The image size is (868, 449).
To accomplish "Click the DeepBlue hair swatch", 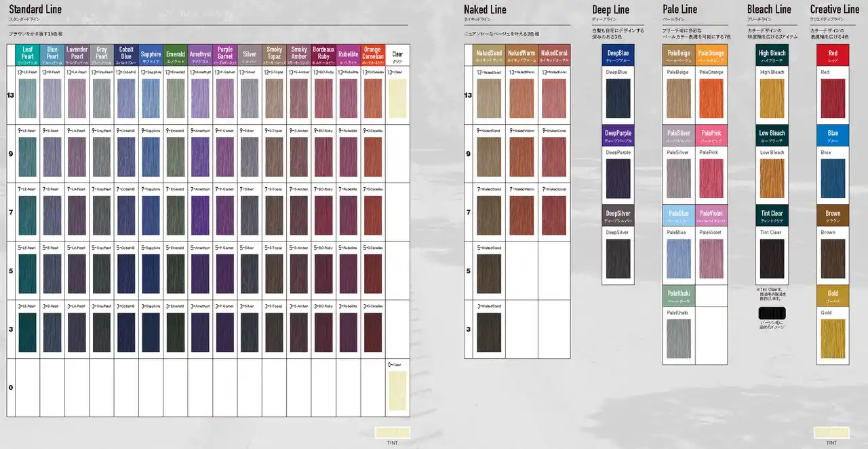I will 618,99.
